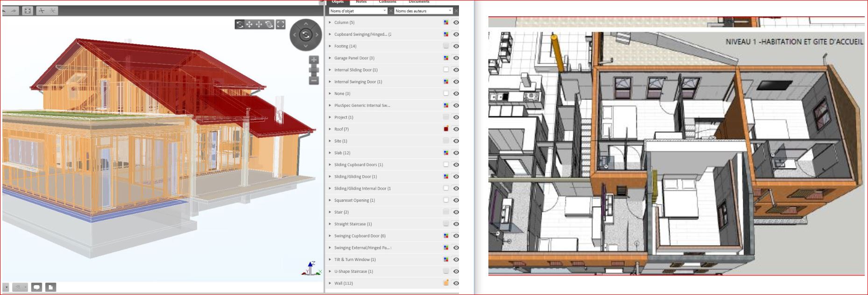Click the right arrow on the navigation wheel
This screenshot has height=295, width=868.
pos(317,35)
